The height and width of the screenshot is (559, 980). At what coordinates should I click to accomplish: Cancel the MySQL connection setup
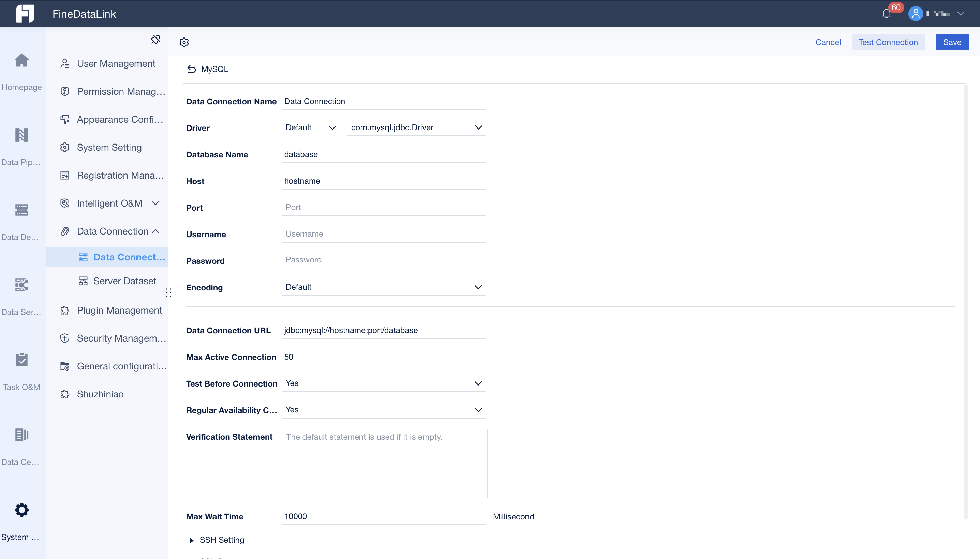coord(828,42)
